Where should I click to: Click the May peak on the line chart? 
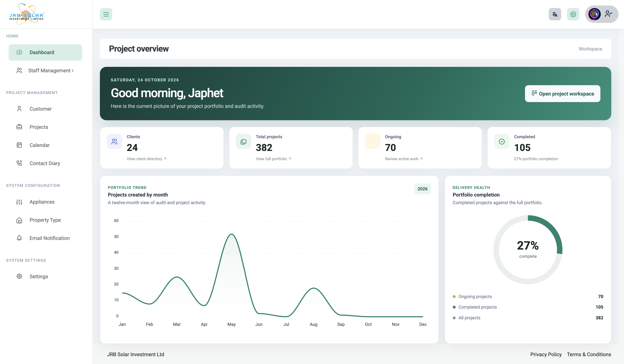pos(232,234)
